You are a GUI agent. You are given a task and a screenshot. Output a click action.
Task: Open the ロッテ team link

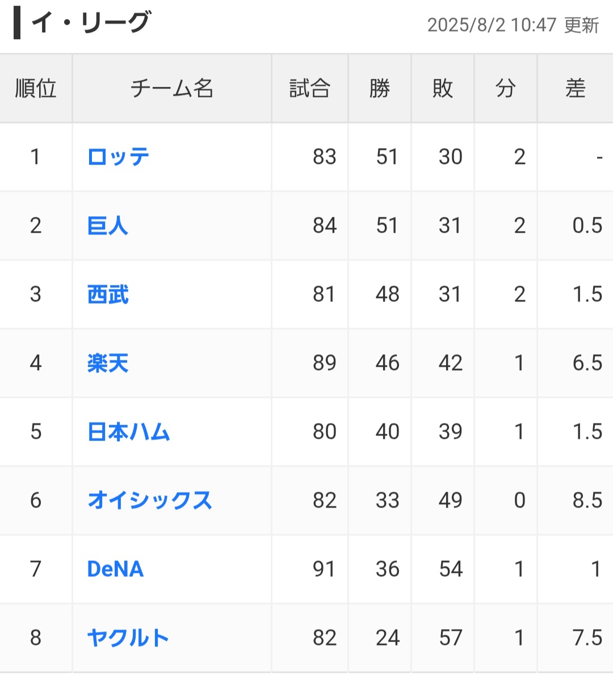(118, 157)
